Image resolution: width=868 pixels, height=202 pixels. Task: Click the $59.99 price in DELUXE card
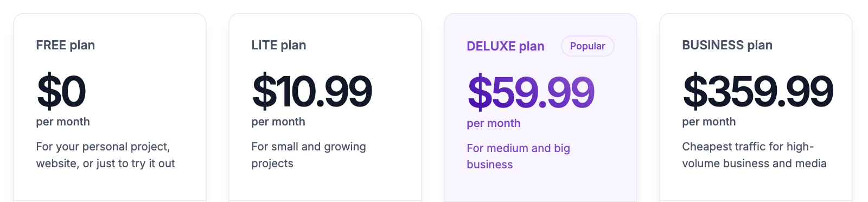coord(531,92)
